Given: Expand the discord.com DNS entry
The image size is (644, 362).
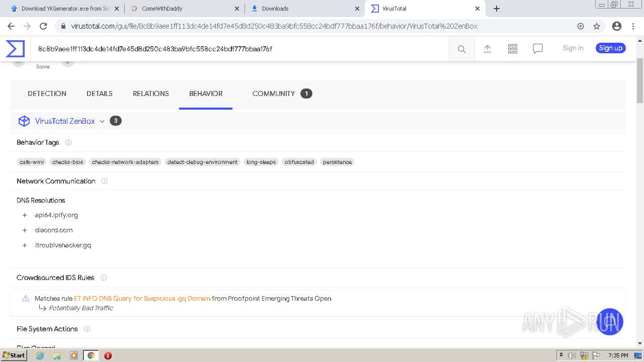Looking at the screenshot, I should pyautogui.click(x=25, y=230).
